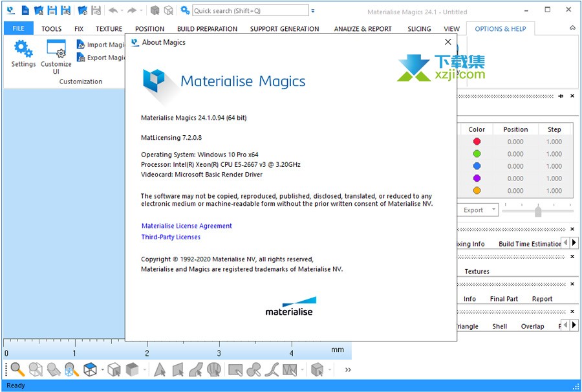Switch to the Build Time Estimation tab
This screenshot has height=392, width=582.
click(x=530, y=244)
